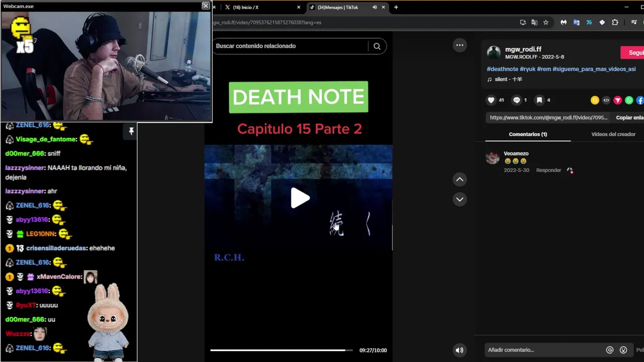
Task: Click lazzzysinner's 'NAAAH ta llorando' chat message
Action: 66,172
